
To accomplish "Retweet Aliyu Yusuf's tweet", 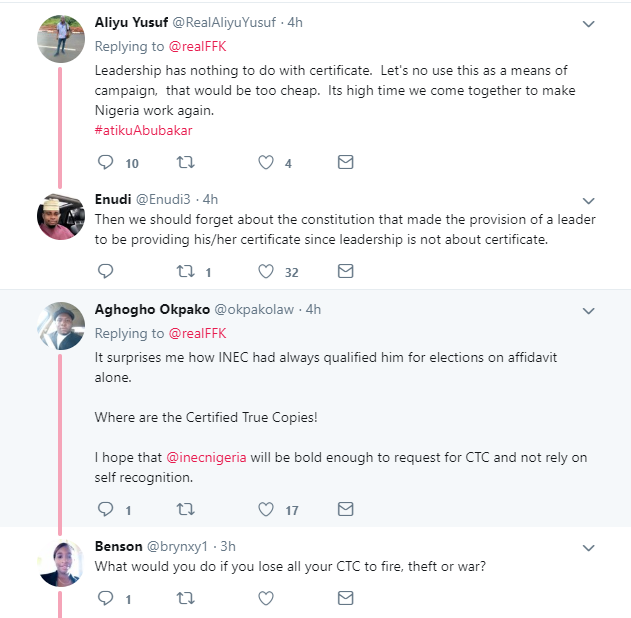I will click(x=185, y=162).
